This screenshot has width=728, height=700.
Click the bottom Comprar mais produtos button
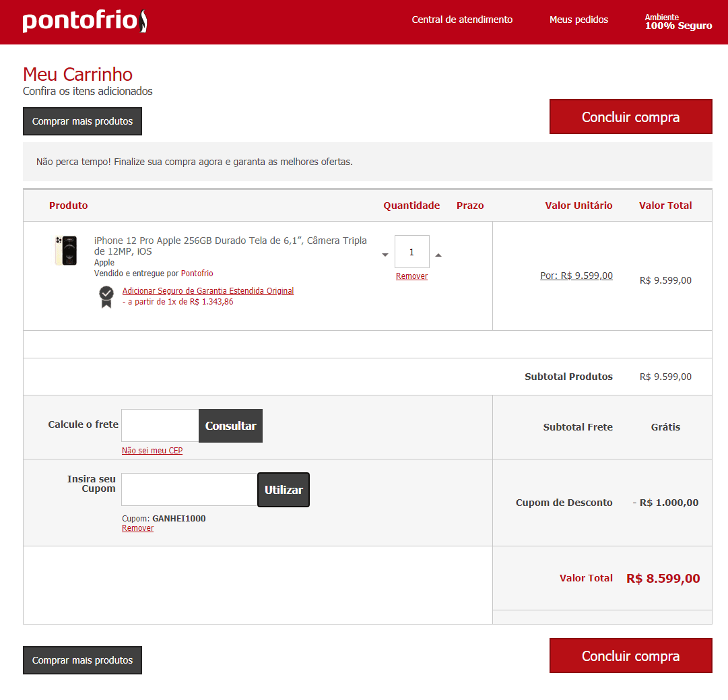click(x=82, y=660)
